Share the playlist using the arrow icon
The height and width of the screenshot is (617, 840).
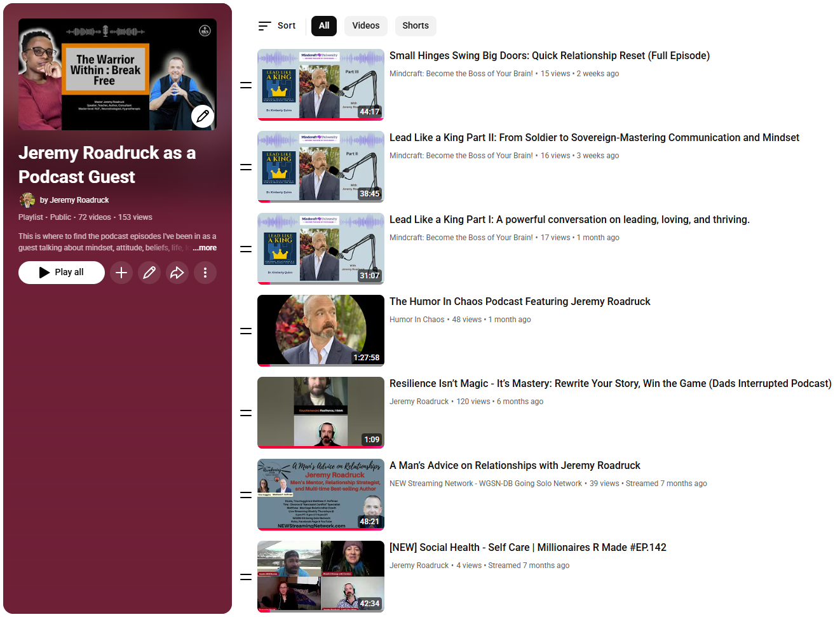[177, 273]
